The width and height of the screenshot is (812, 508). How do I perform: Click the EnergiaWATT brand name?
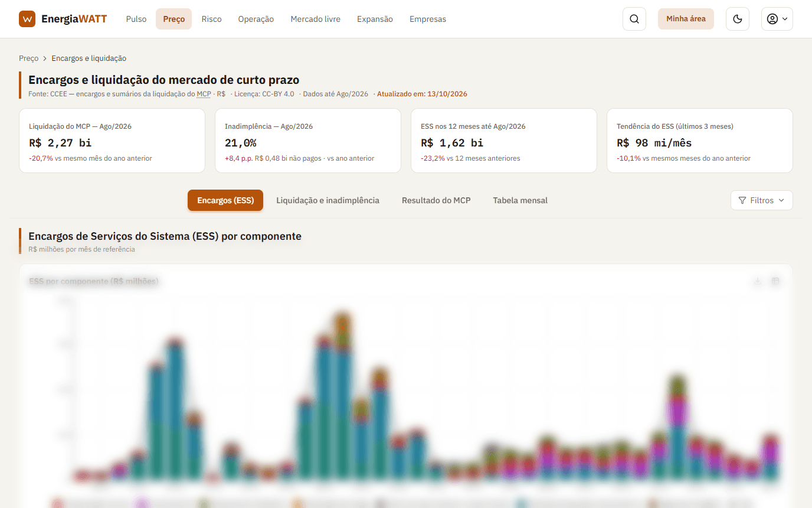[x=74, y=19]
